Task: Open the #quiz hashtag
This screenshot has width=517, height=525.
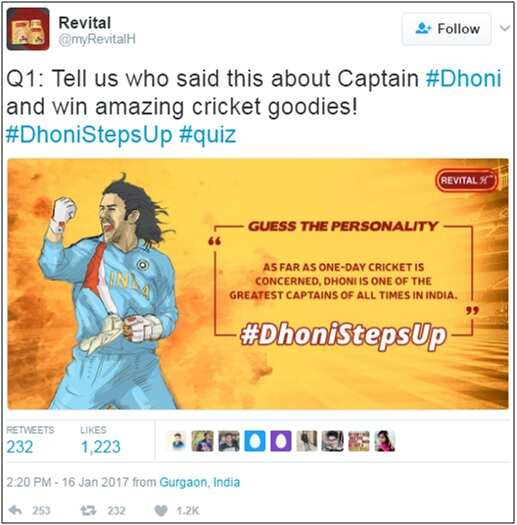Action: 208,135
